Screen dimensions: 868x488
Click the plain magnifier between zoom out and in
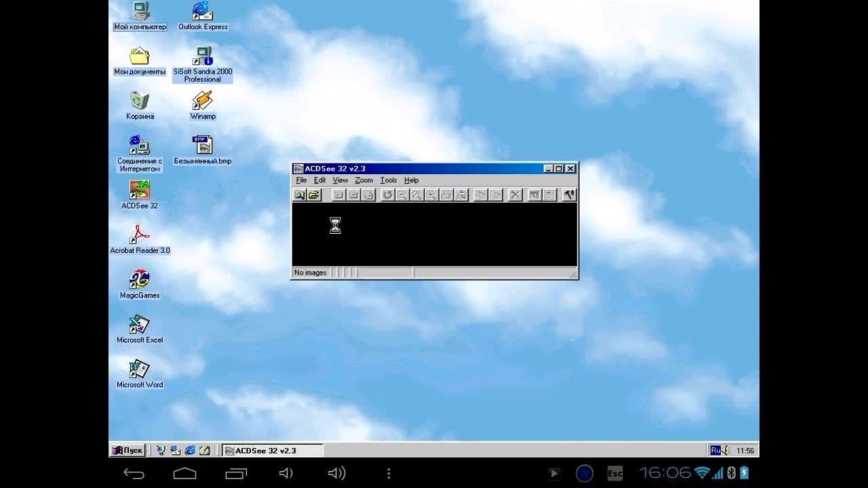pos(416,195)
